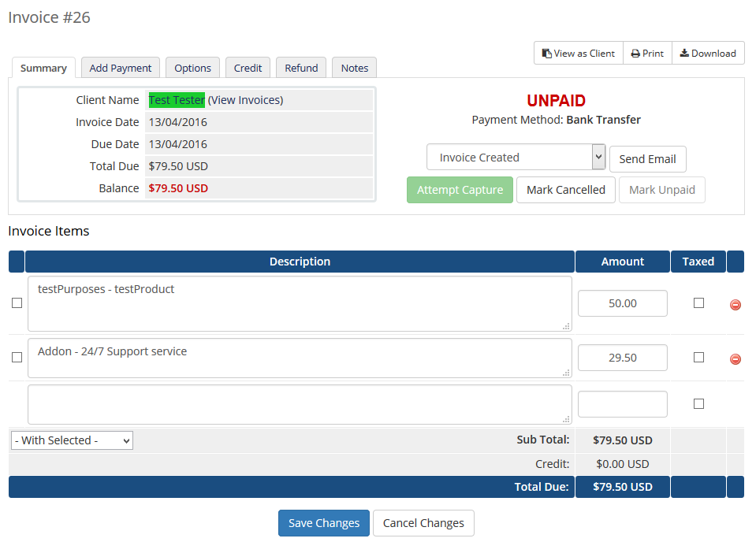756x542 pixels.
Task: Click the Bank Transfer payment method text
Action: coord(604,120)
